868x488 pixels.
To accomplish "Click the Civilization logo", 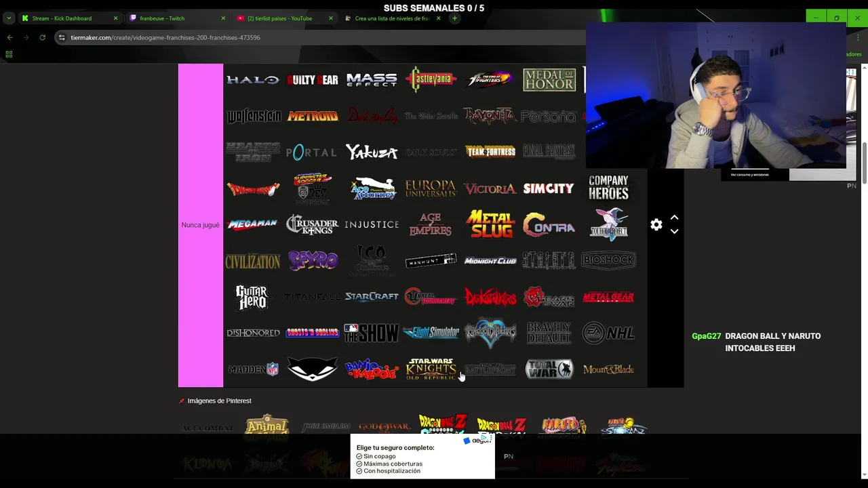I will pos(253,261).
